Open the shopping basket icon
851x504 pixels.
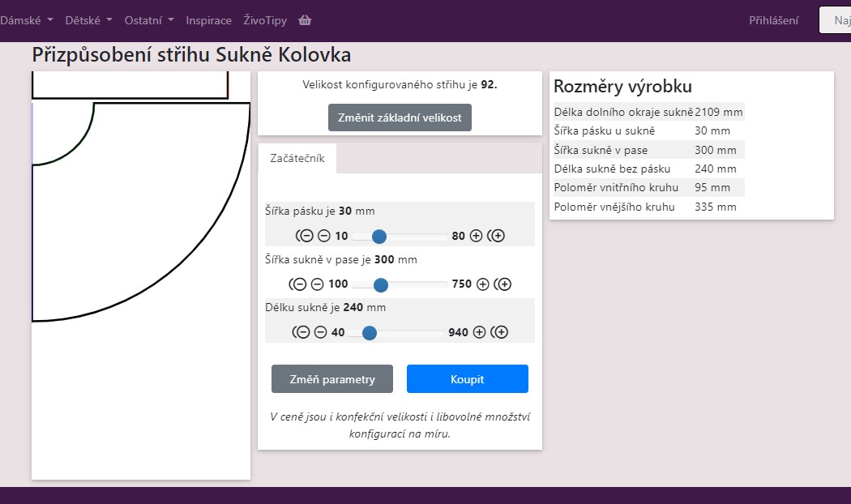point(305,20)
